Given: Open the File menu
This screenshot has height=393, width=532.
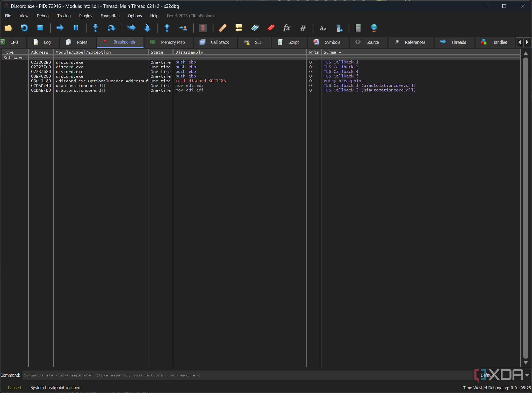Looking at the screenshot, I should click(x=8, y=16).
